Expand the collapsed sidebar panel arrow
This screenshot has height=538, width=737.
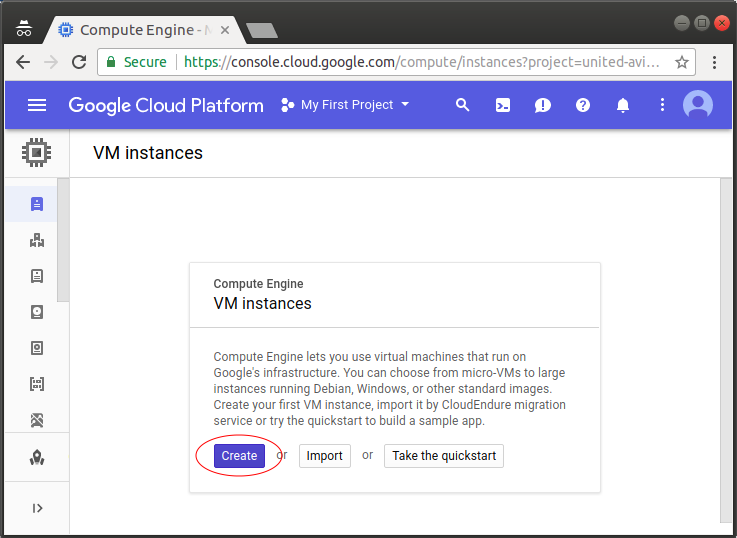click(37, 508)
